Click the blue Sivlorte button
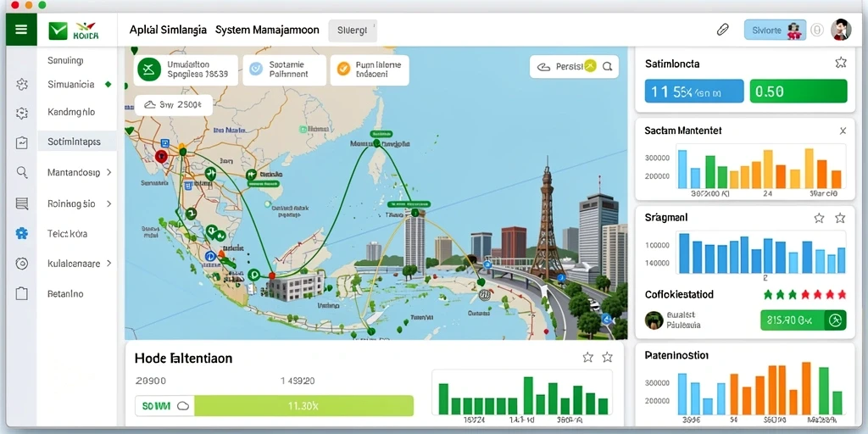Screen dimensions: 868x434 (x=775, y=30)
